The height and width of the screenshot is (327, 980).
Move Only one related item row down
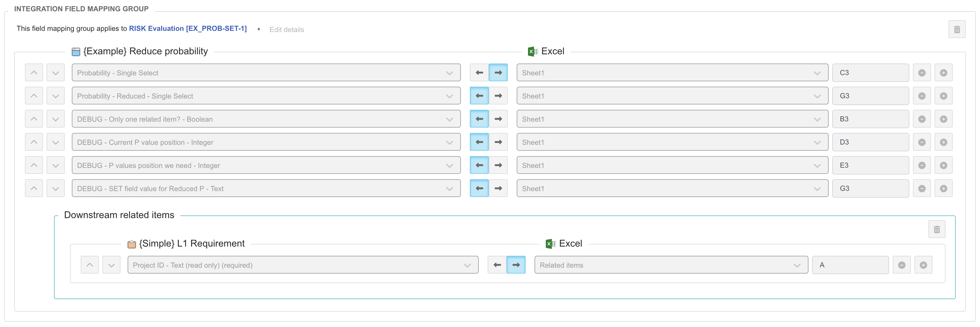[x=55, y=119]
